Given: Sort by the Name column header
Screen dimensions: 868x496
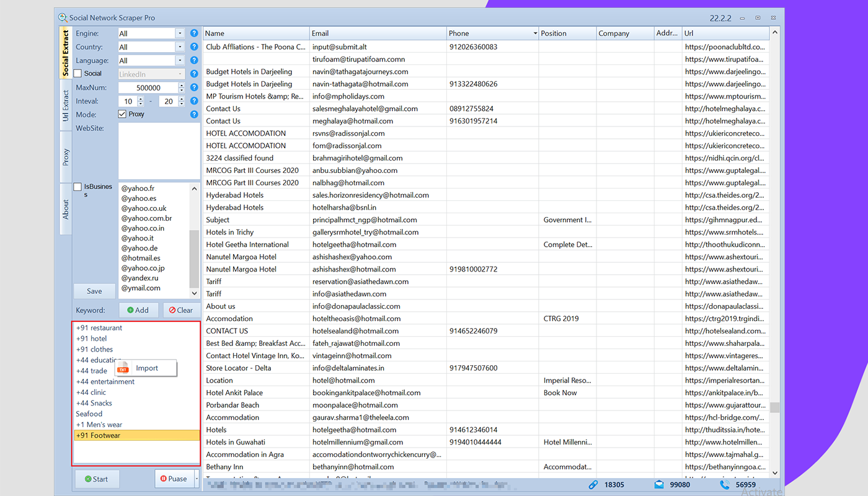Looking at the screenshot, I should 256,33.
